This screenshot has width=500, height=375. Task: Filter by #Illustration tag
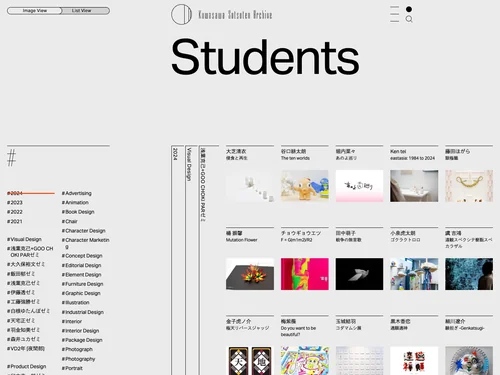point(75,303)
